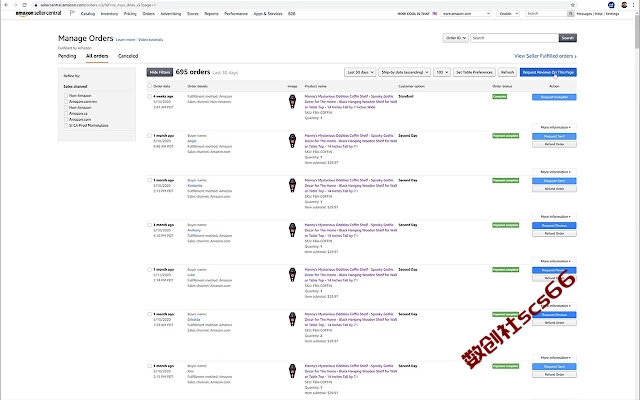This screenshot has height=400, width=640.
Task: Select the checkbox for Luke's order
Action: (149, 269)
